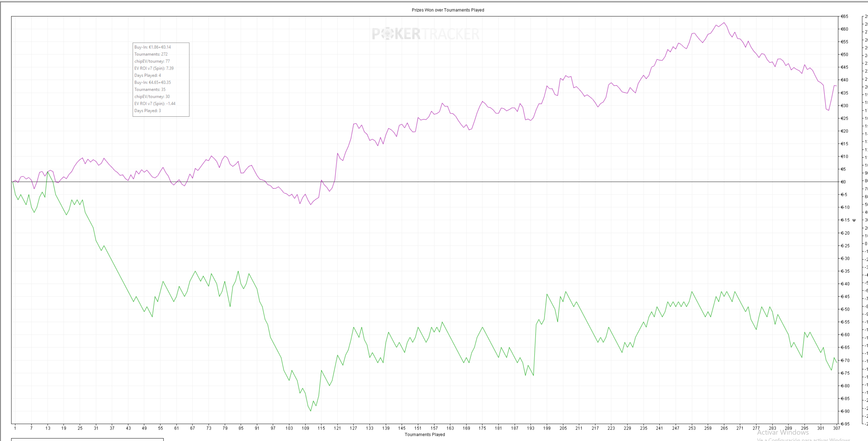Click x-axis tick label 1
The image size is (868, 441).
coord(15,428)
